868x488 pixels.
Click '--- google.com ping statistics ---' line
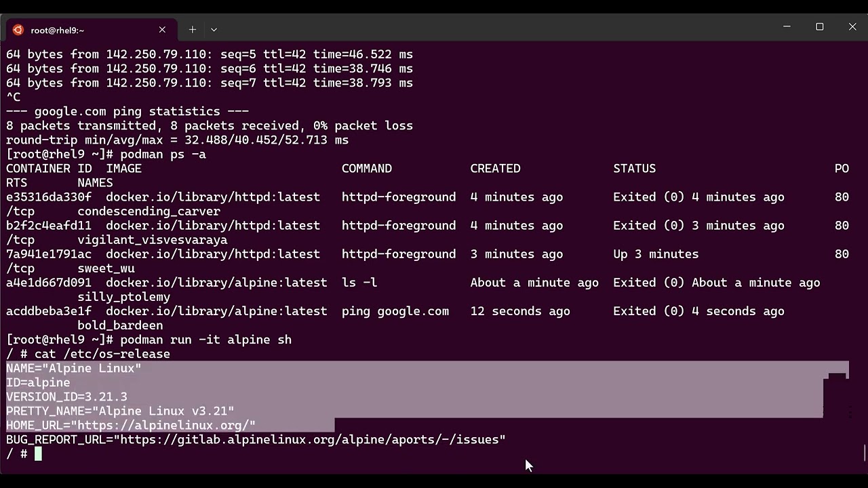tap(127, 111)
